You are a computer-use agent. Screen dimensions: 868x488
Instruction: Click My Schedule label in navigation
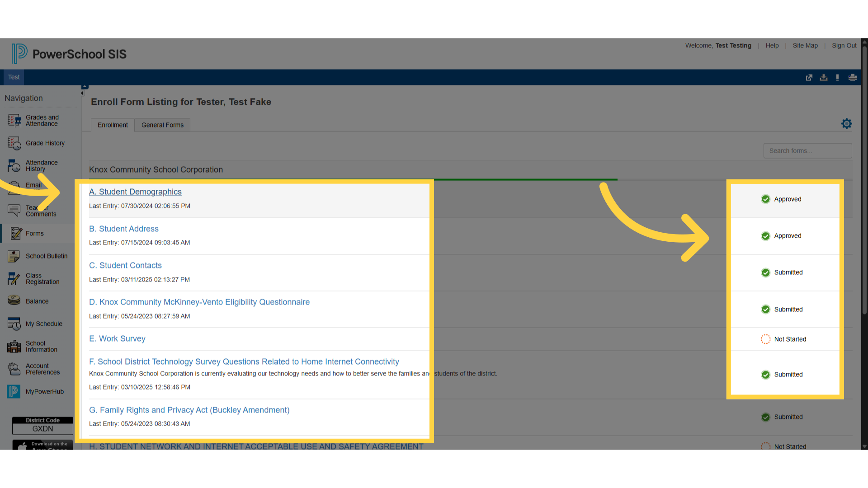tap(44, 324)
